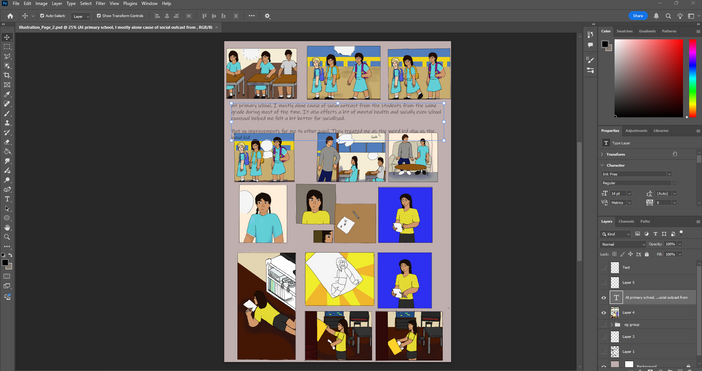Expand the Transform section
This screenshot has height=371, width=702.
[602, 154]
